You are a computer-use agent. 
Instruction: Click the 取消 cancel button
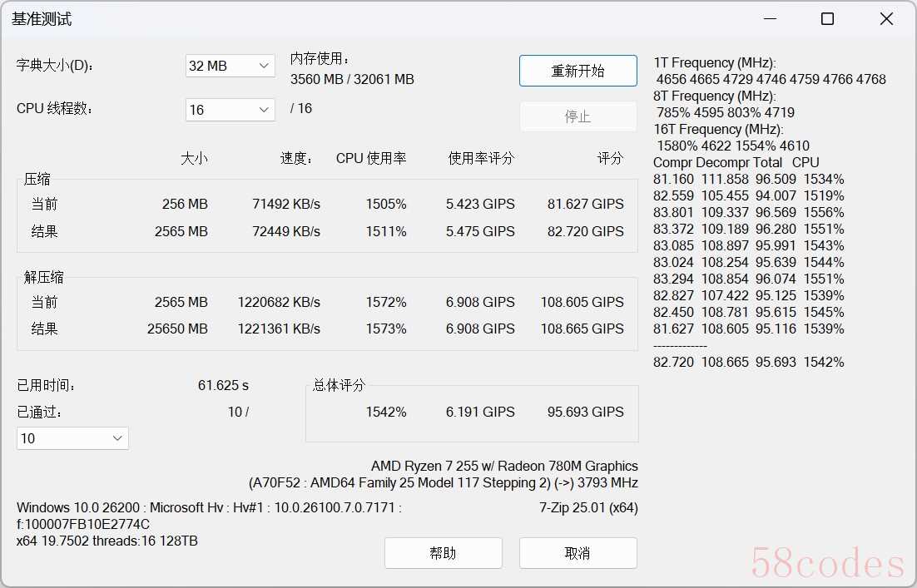pos(577,553)
